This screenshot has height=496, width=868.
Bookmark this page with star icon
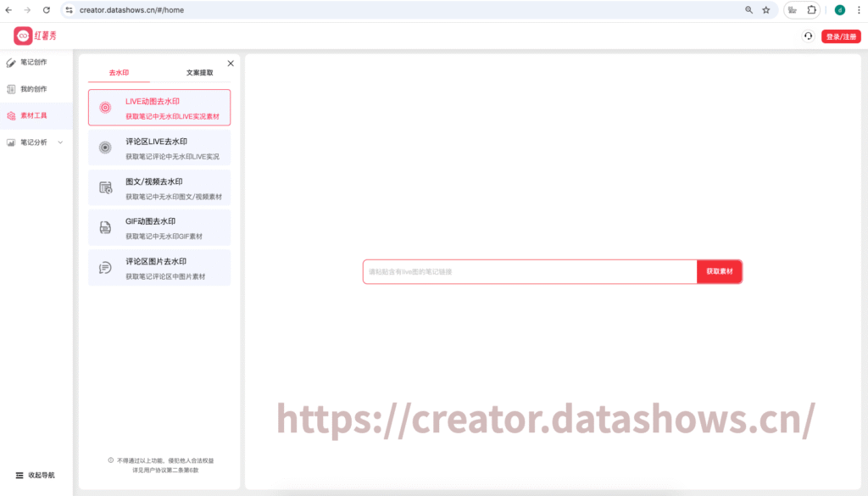pos(766,10)
